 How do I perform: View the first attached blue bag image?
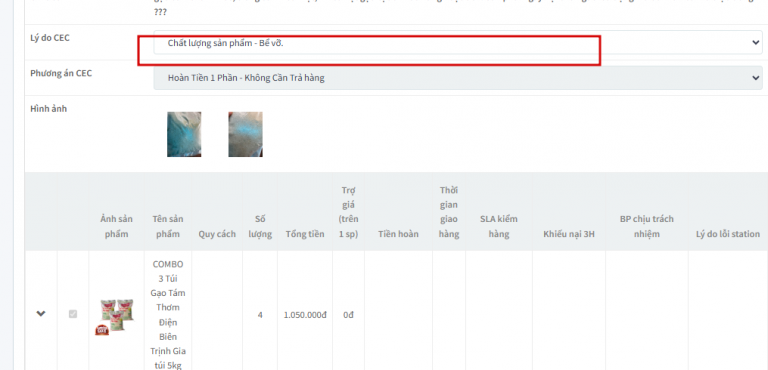point(184,134)
